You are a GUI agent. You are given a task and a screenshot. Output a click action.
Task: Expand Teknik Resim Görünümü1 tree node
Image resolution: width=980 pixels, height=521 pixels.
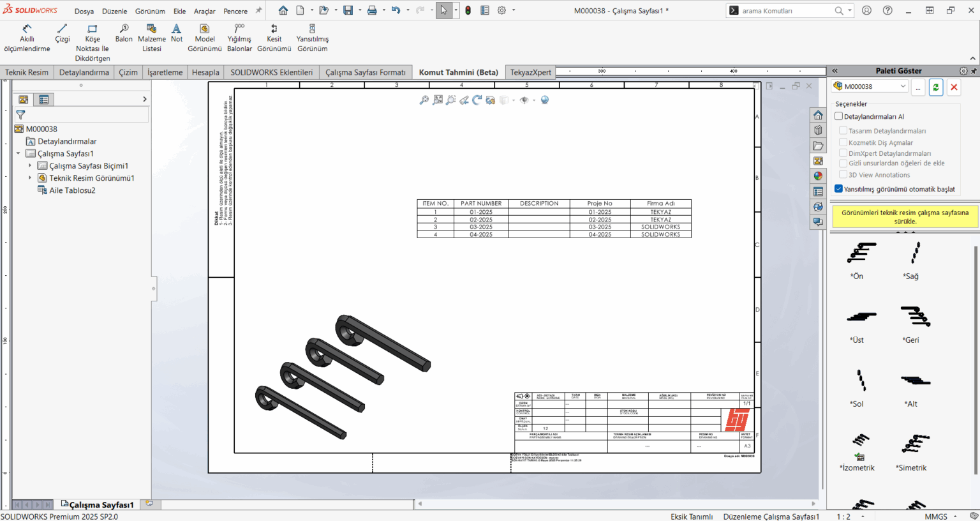(x=30, y=178)
